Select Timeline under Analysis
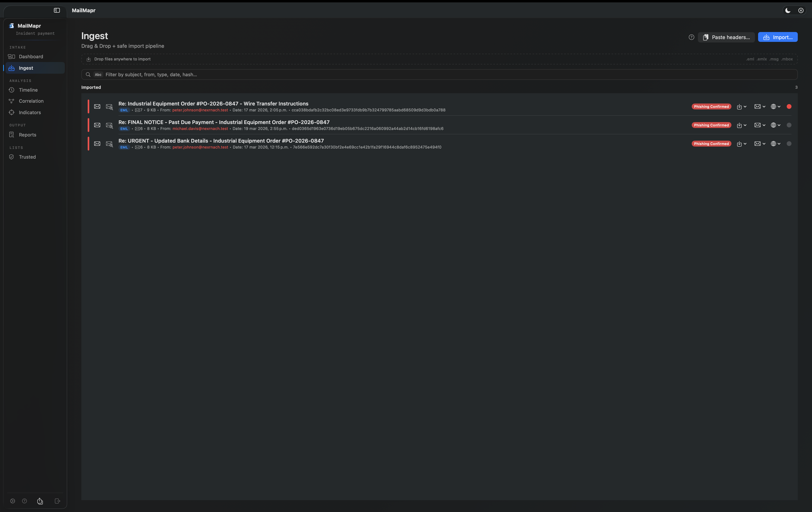Screen dimensions: 812x512 (x=28, y=90)
